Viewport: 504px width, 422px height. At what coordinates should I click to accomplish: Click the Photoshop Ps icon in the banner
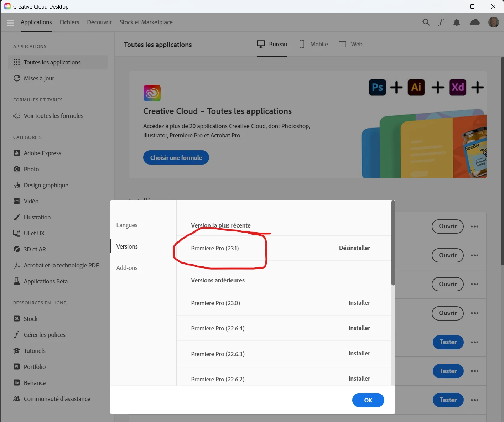click(x=378, y=87)
